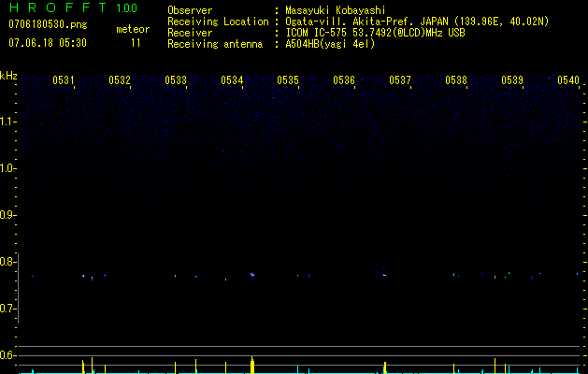Click the 0536 time marker
Image resolution: width=588 pixels, height=374 pixels.
pos(344,80)
